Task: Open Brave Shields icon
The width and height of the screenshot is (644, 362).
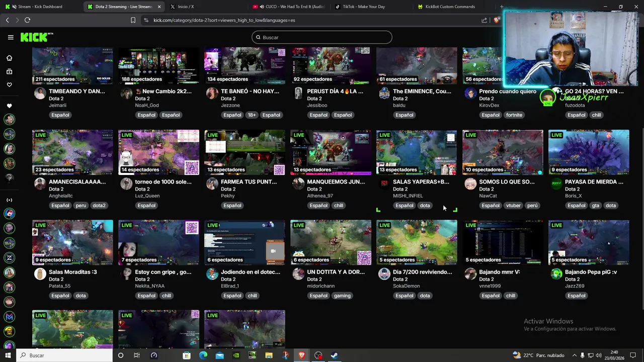Action: tap(497, 20)
